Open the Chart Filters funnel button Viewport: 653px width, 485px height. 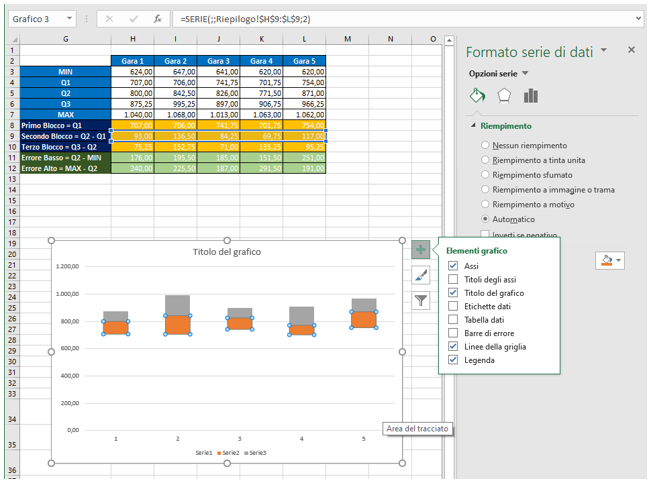[x=421, y=298]
